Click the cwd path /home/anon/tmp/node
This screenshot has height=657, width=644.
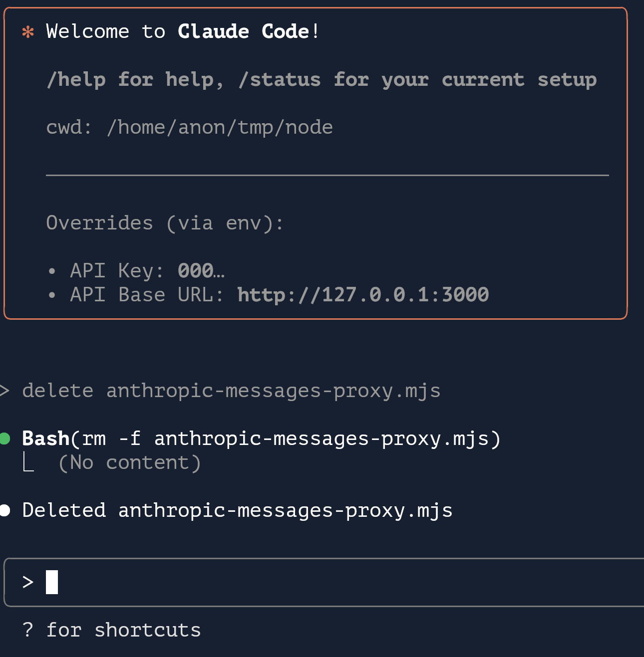tap(220, 128)
